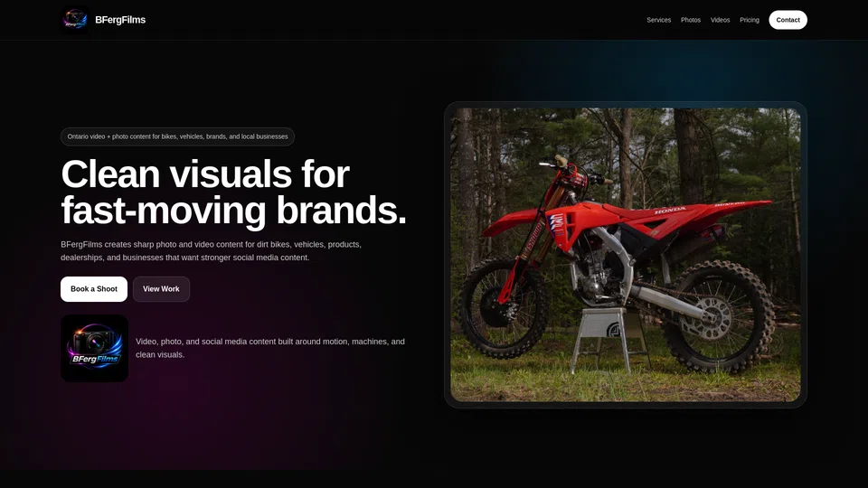Click the Book a Shoot button
868x488 pixels.
point(94,289)
